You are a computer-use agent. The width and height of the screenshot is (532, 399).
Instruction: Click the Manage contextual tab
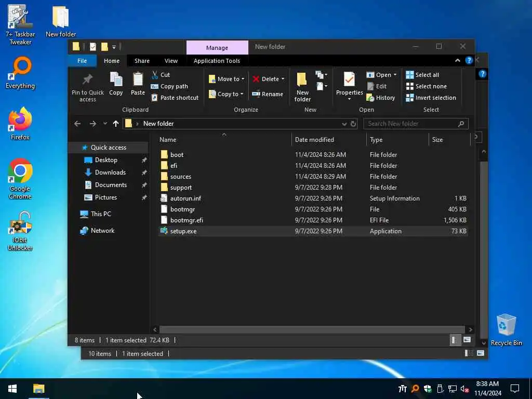click(x=217, y=48)
